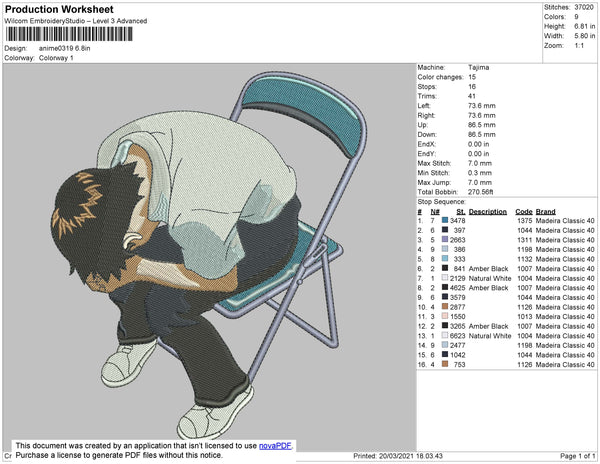The height and width of the screenshot is (464, 600).
Task: Click the St. column header
Action: click(460, 212)
